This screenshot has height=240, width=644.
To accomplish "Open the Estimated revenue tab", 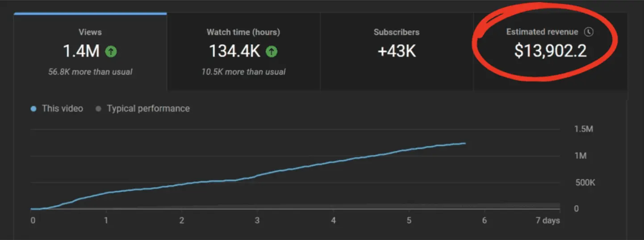I will (x=550, y=52).
